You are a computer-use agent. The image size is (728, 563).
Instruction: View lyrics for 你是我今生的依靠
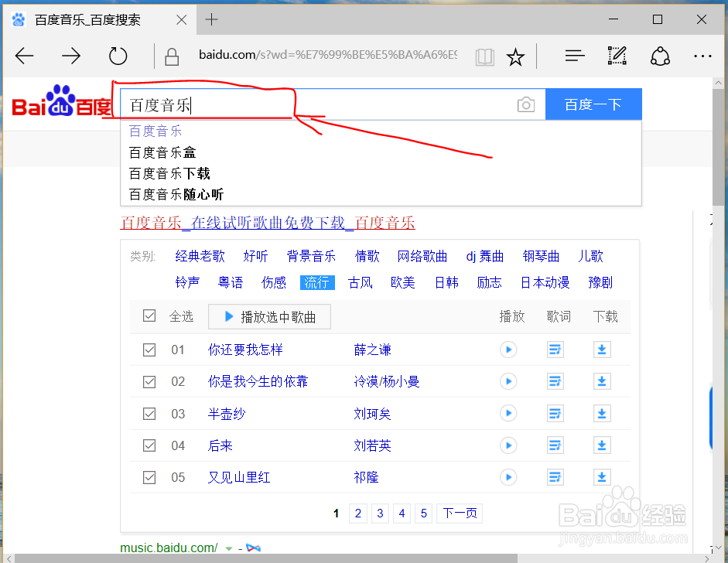555,381
